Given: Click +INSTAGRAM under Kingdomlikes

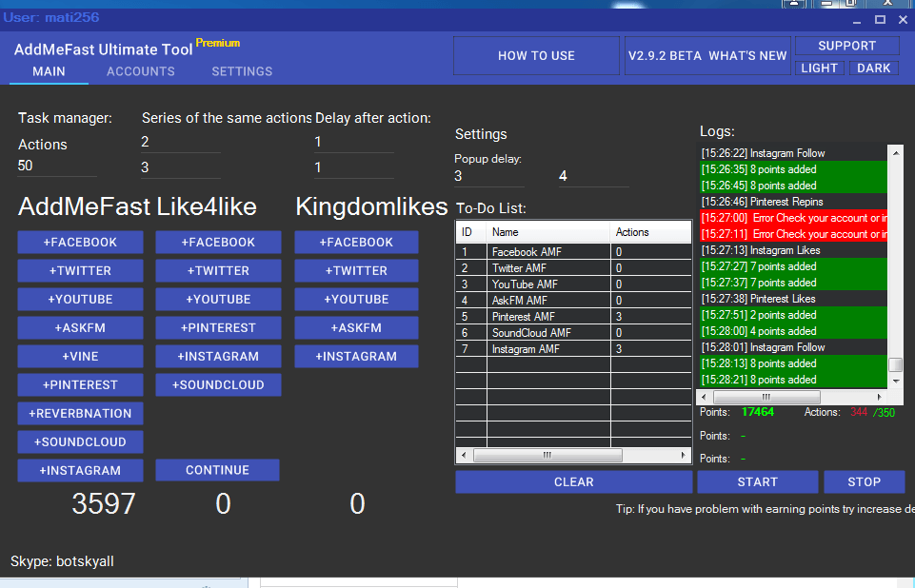Looking at the screenshot, I should [356, 356].
